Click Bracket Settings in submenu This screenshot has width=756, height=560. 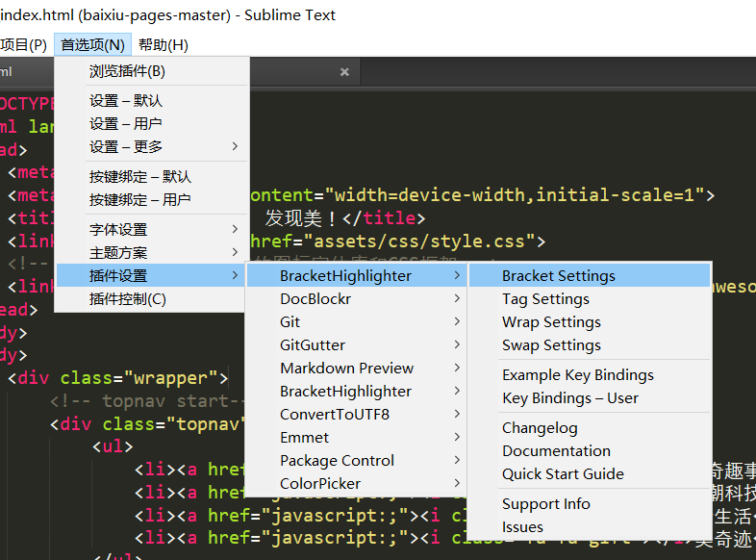click(558, 275)
